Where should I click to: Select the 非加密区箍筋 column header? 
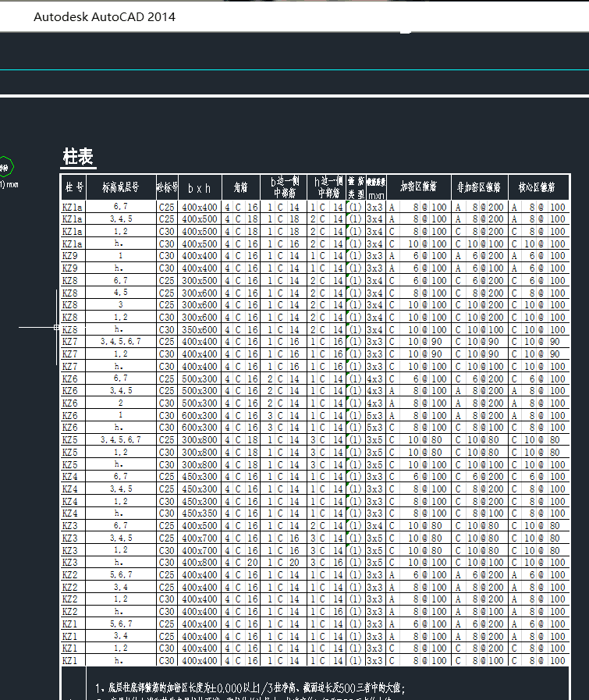click(x=479, y=187)
